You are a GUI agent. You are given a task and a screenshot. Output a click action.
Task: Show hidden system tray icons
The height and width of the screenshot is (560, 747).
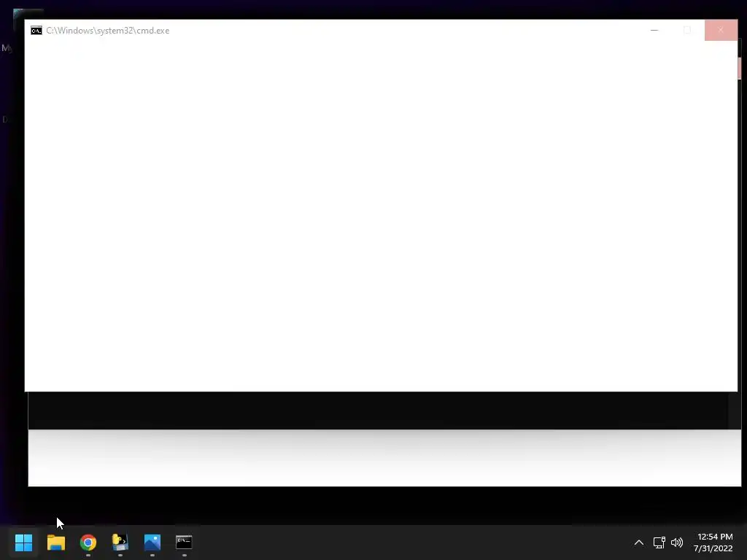click(x=639, y=542)
